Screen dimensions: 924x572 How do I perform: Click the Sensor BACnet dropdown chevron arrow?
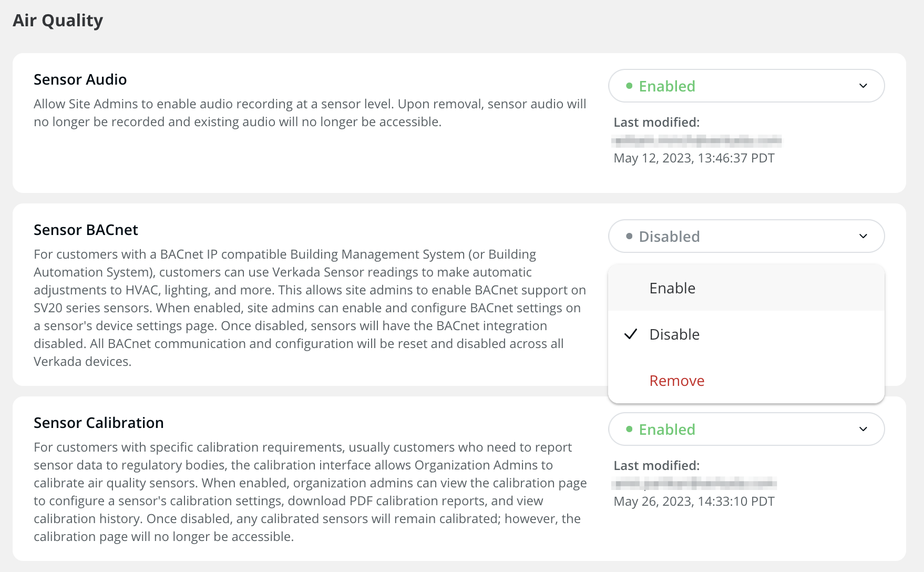[x=863, y=236]
